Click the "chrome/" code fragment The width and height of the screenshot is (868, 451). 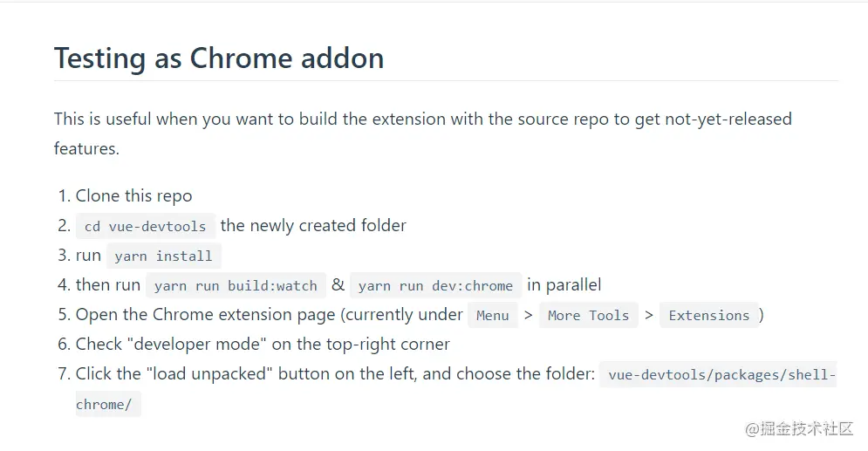tap(107, 404)
